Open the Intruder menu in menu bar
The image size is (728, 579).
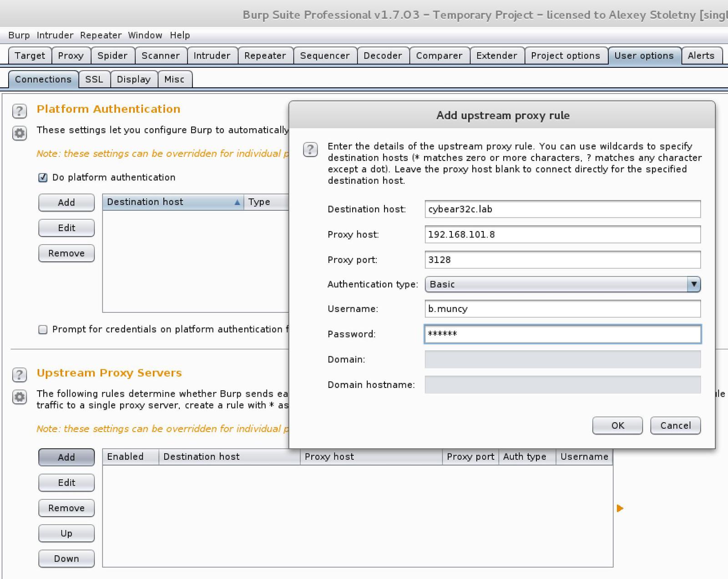[55, 35]
